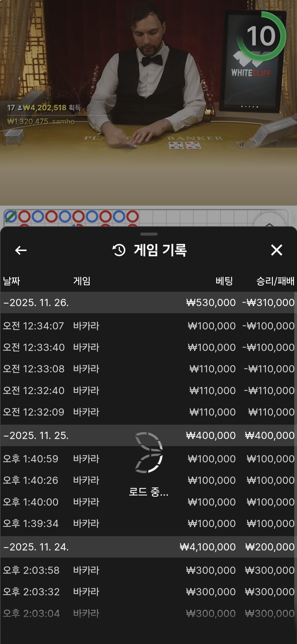Open the 오전 12:34:07 baccarat record
The image size is (297, 644).
click(x=148, y=326)
